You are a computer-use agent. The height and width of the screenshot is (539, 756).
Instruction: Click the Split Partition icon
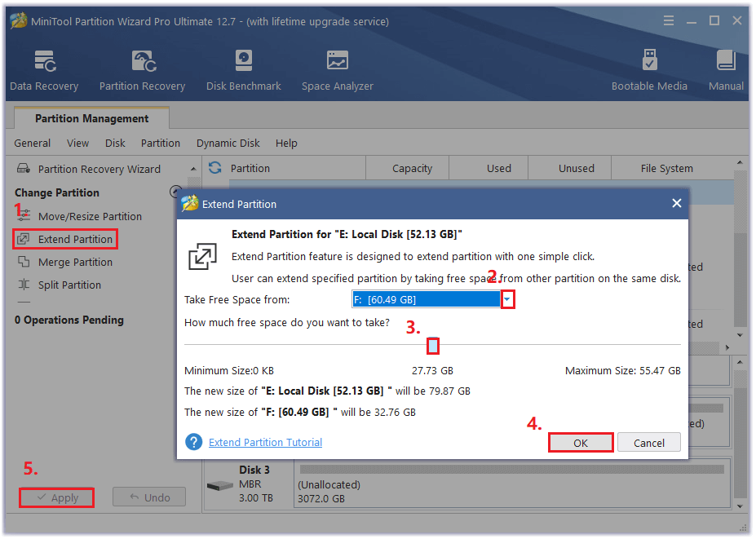point(23,285)
